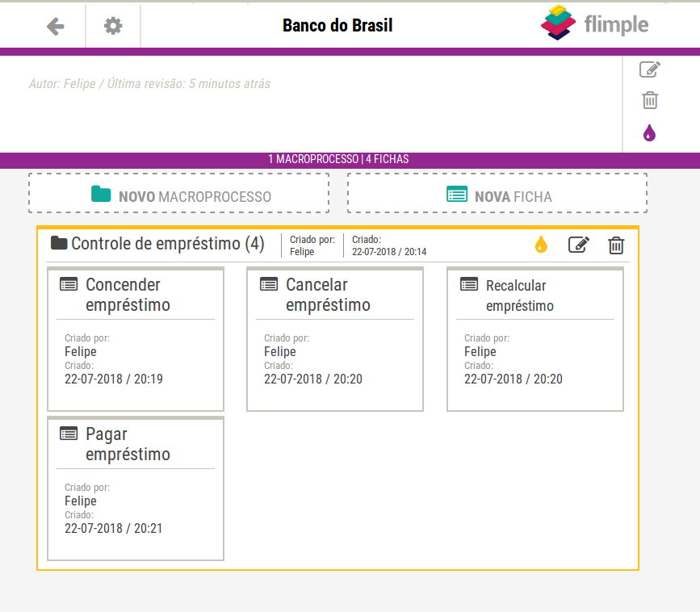The width and height of the screenshot is (700, 612).
Task: Click the teal folder icon on NOVO MACROPROCESSO
Action: point(101,194)
